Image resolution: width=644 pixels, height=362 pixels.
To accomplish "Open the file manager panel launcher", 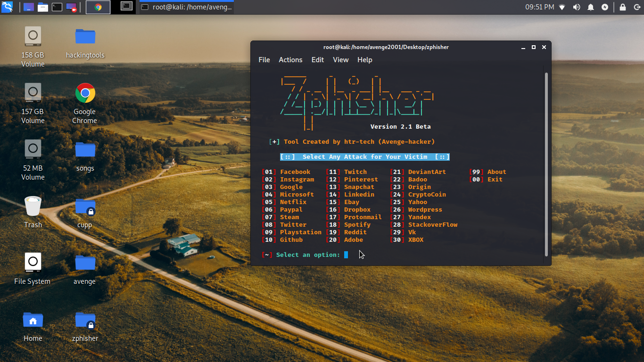I will pyautogui.click(x=43, y=7).
